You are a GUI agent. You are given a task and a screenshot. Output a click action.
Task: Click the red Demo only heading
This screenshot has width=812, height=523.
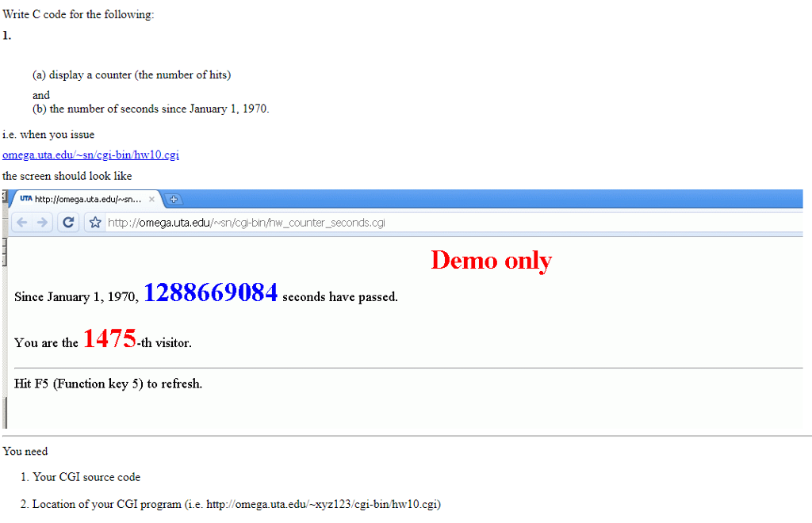point(490,261)
